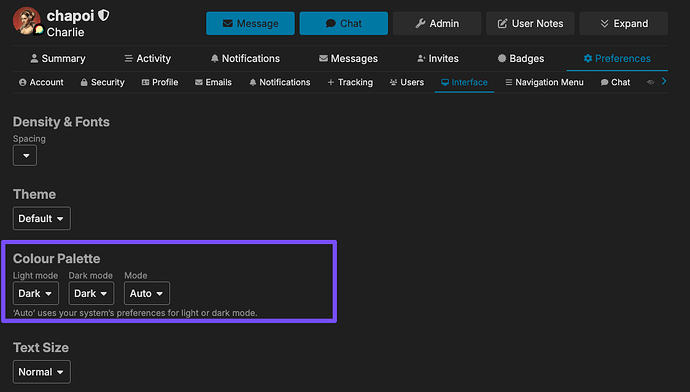Open Profile preferences
This screenshot has width=690, height=392.
160,82
